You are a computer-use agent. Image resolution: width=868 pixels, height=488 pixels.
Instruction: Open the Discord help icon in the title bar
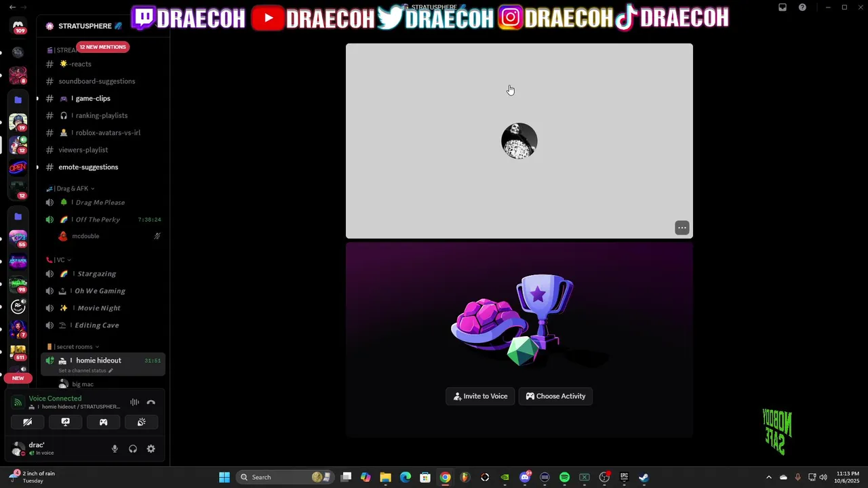[x=803, y=7]
